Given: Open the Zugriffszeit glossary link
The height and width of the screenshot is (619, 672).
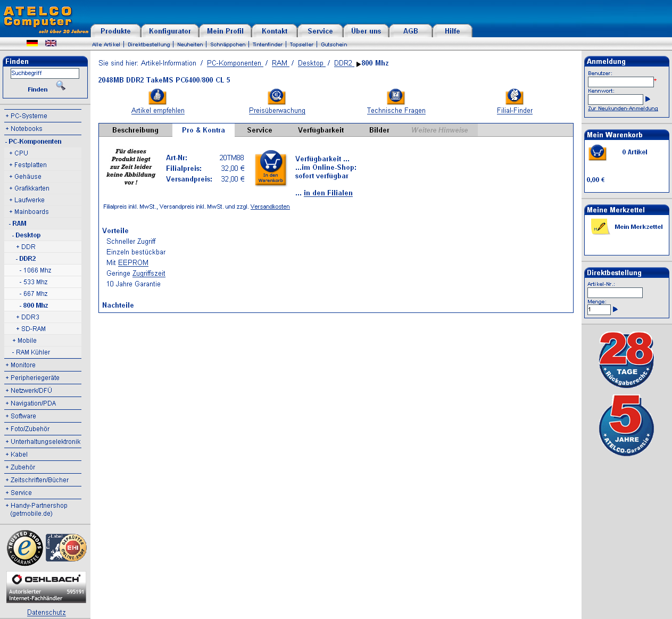Looking at the screenshot, I should (148, 274).
